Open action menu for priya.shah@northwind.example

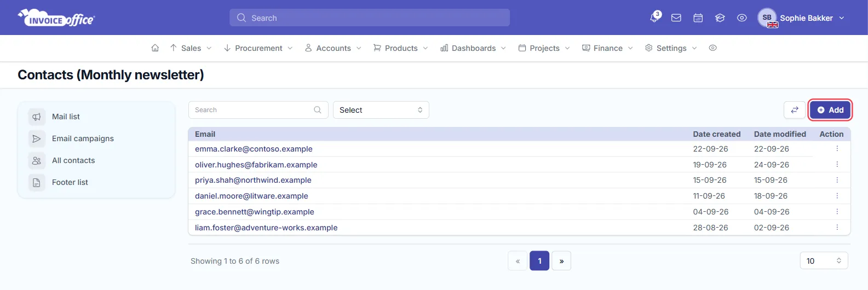click(x=837, y=180)
